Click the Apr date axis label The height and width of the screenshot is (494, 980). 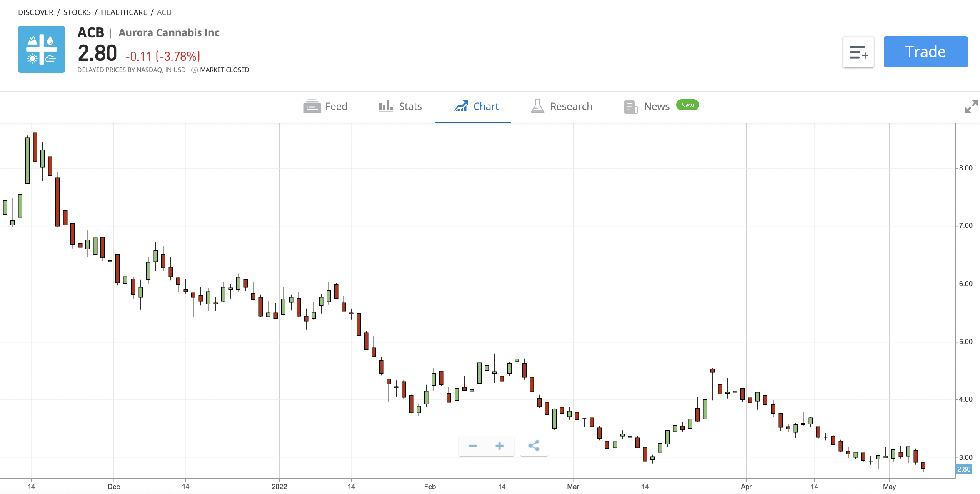pyautogui.click(x=746, y=487)
